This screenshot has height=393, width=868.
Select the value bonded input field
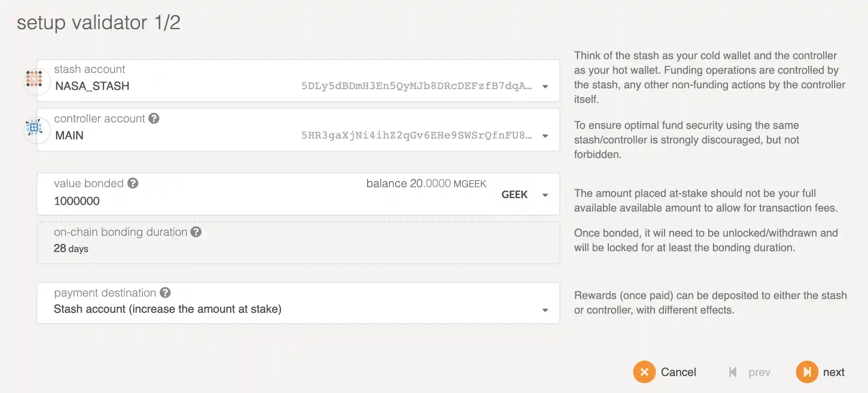tap(162, 201)
